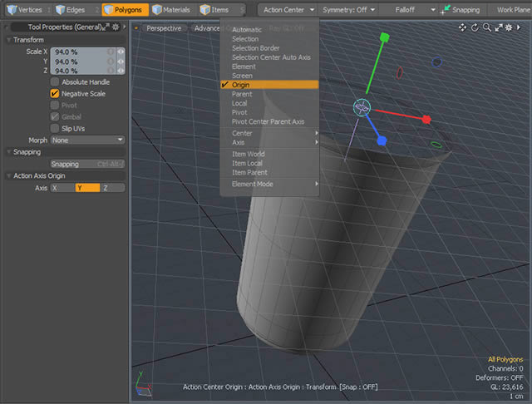This screenshot has height=404, width=532.
Task: Choose Selection action center
Action: point(269,39)
